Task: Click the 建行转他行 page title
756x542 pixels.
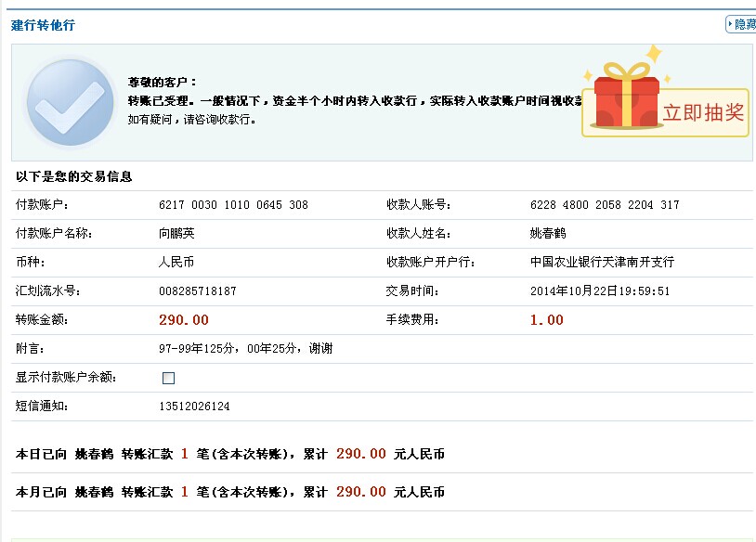Action: [43, 25]
